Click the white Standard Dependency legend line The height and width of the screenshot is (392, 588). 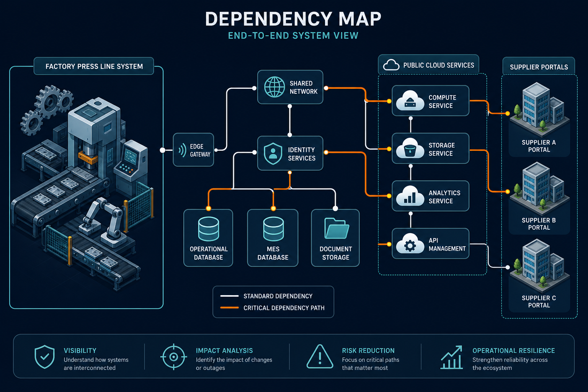pos(229,296)
